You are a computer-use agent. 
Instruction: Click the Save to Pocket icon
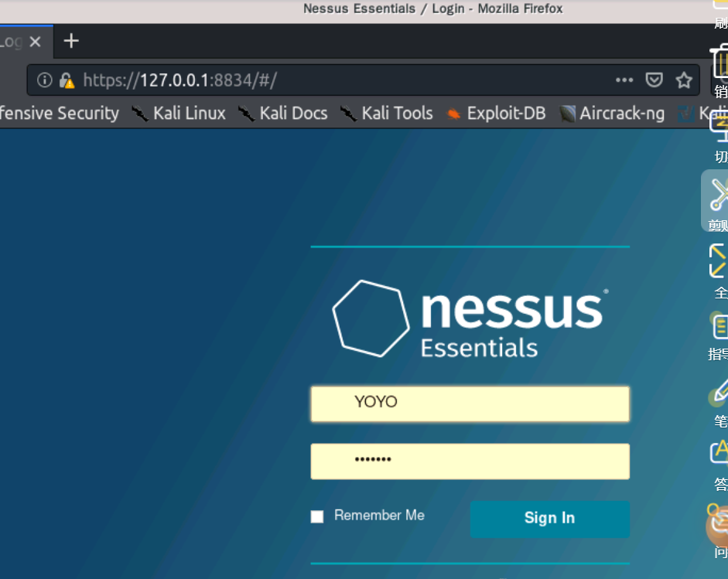coord(654,80)
